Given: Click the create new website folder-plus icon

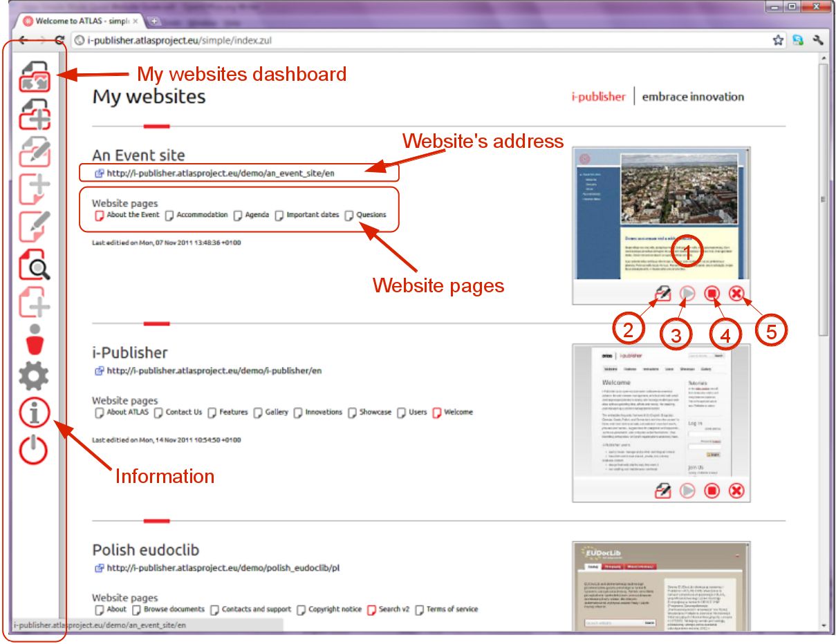Looking at the screenshot, I should (34, 114).
